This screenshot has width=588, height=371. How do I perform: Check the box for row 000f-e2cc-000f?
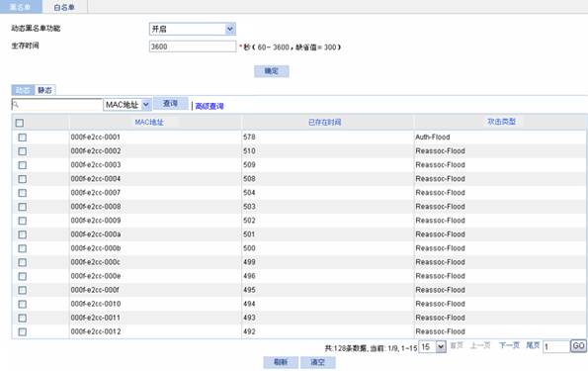click(x=22, y=290)
